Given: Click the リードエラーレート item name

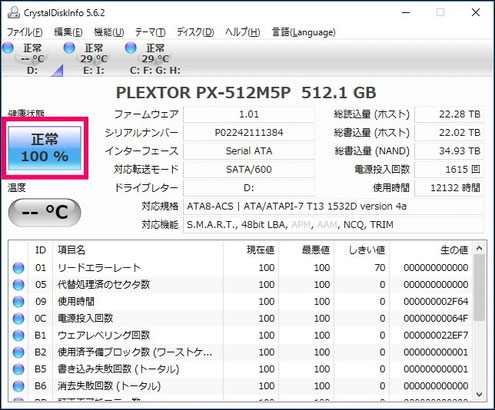Looking at the screenshot, I should click(99, 268).
